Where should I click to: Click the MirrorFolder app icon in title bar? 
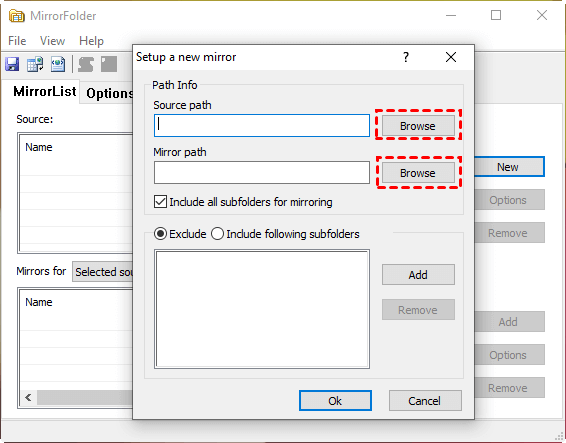pos(17,16)
